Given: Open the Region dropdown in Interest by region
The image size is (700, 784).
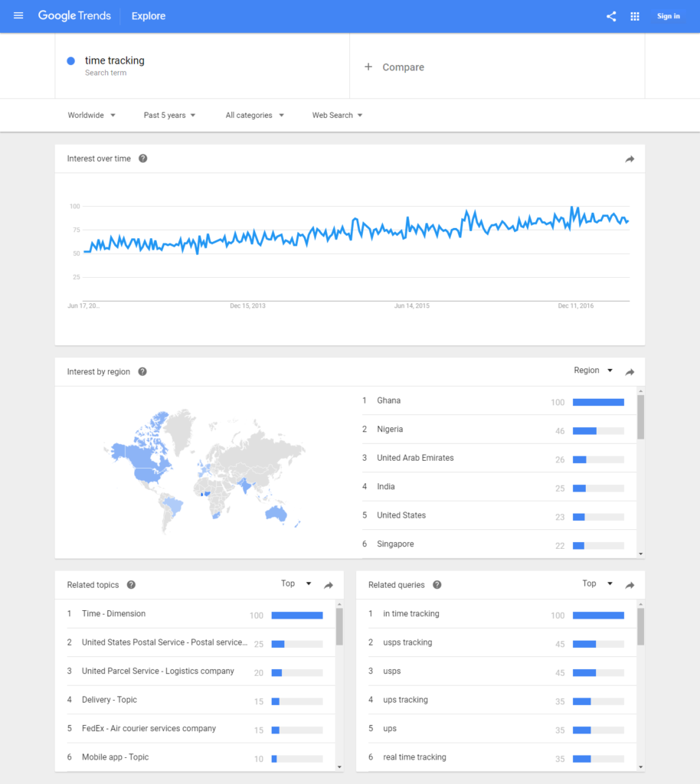Looking at the screenshot, I should tap(593, 370).
